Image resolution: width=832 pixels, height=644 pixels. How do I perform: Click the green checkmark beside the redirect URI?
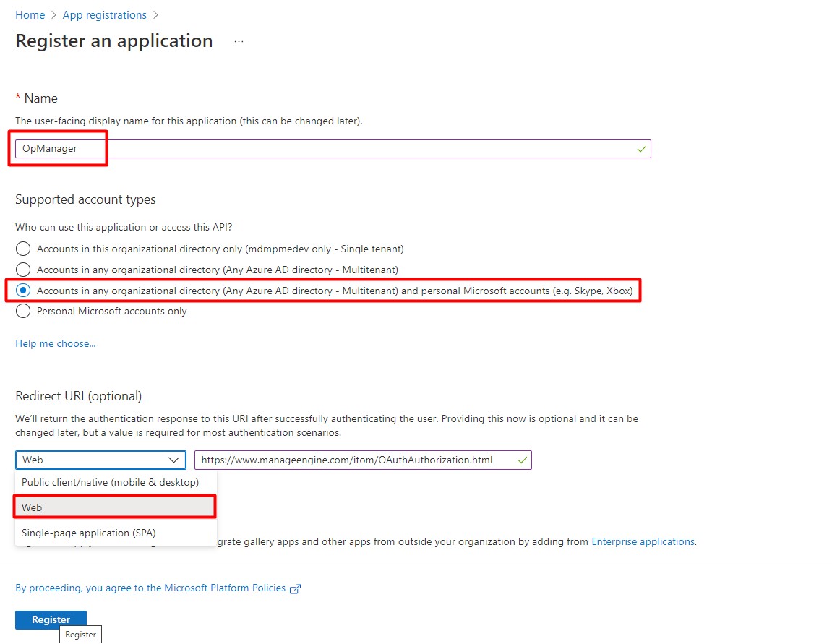522,460
